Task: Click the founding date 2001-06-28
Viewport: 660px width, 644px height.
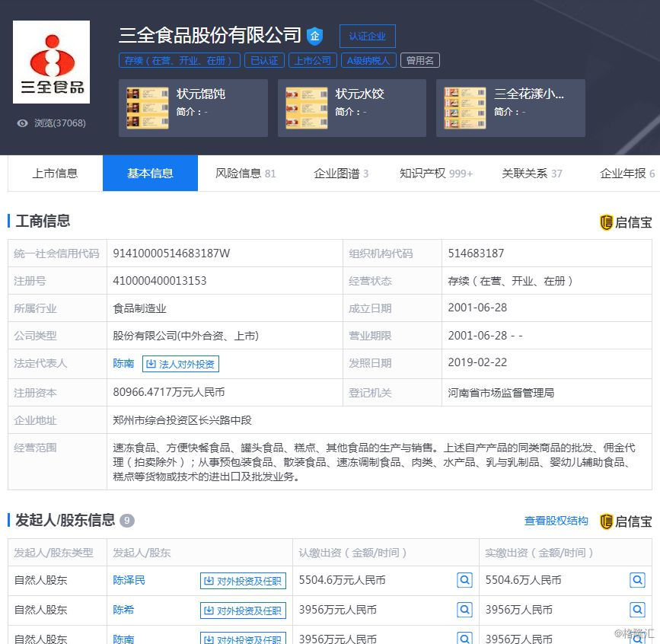Action: (x=478, y=308)
